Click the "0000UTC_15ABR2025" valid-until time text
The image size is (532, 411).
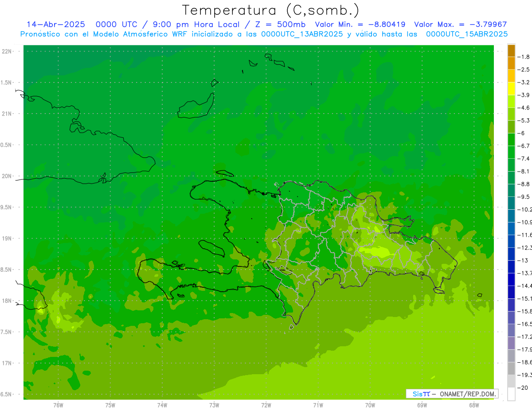(467, 34)
